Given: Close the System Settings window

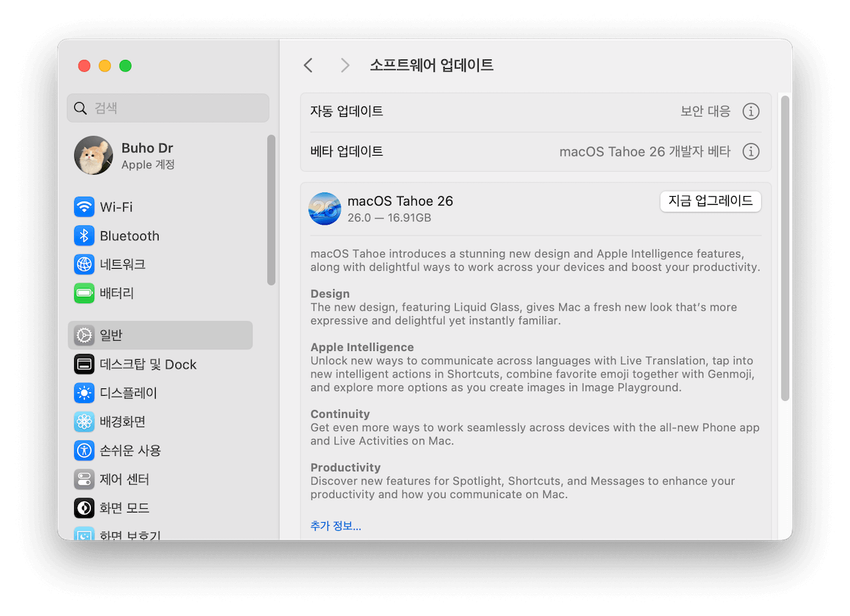Looking at the screenshot, I should click(84, 65).
